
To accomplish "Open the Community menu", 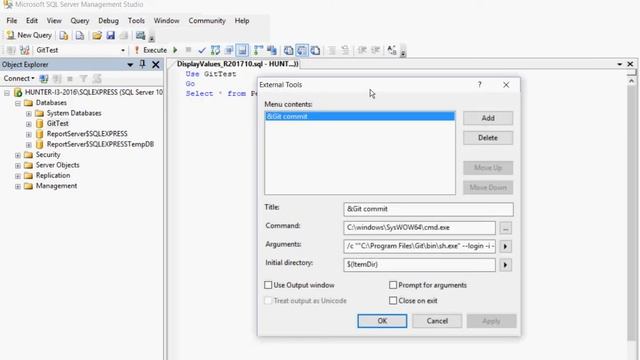I will [207, 20].
